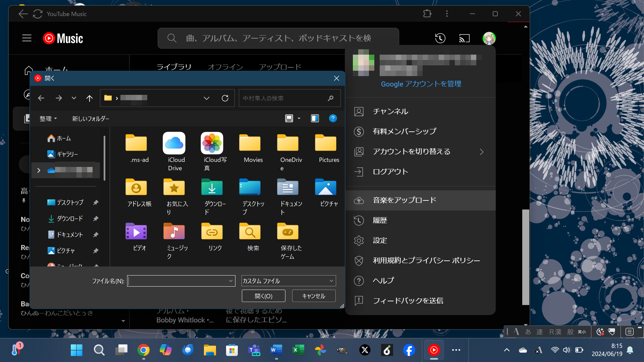The image size is (644, 362).
Task: Click the Cast to device icon
Action: click(465, 38)
